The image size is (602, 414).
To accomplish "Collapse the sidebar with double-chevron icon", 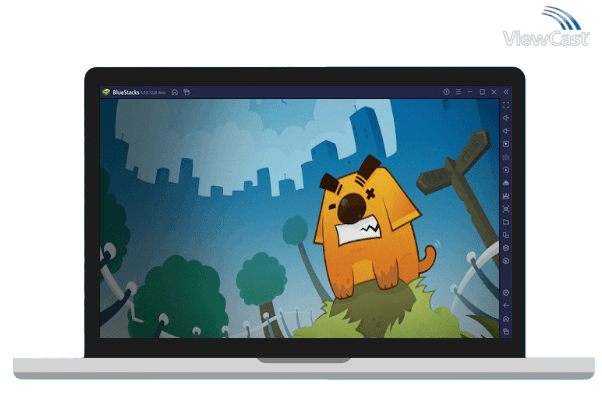I will 506,92.
